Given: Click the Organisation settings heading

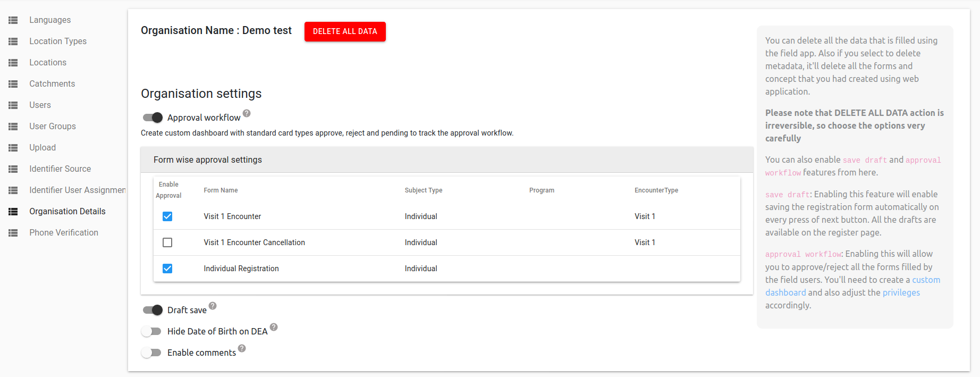Looking at the screenshot, I should click(201, 94).
